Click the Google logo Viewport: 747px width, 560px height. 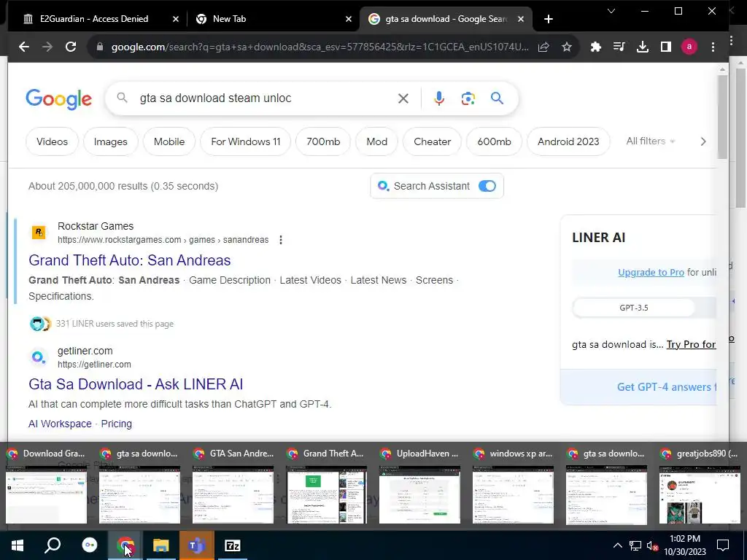coord(58,99)
